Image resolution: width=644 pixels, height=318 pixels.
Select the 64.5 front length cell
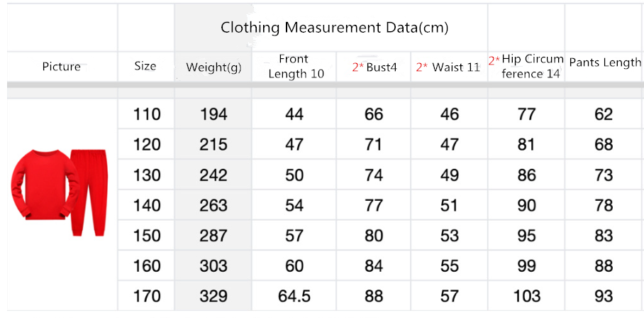pyautogui.click(x=294, y=296)
